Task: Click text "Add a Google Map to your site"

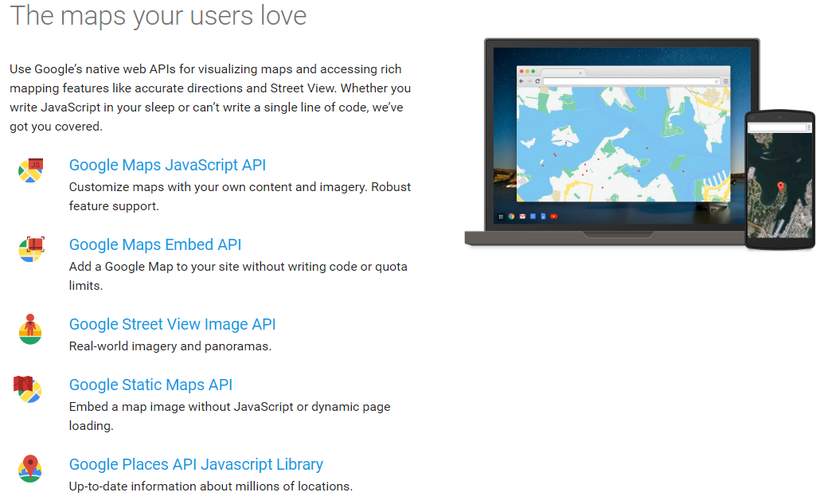Action: [154, 267]
